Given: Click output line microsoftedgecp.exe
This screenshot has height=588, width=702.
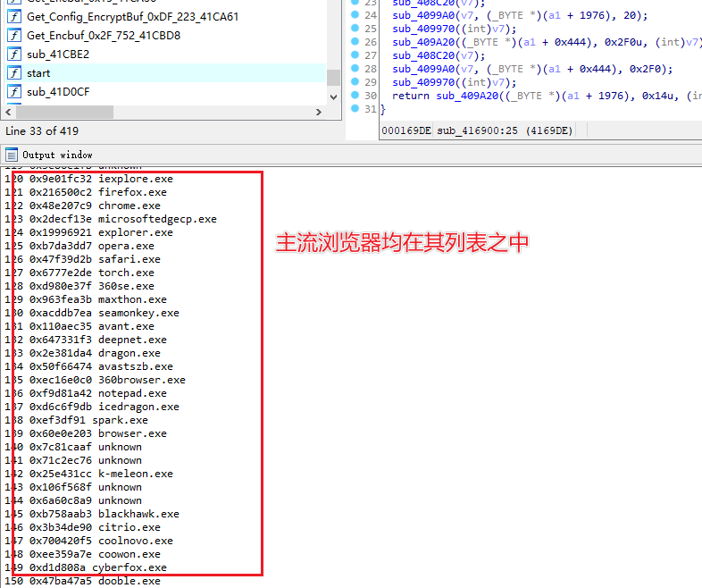Looking at the screenshot, I should coord(111,219).
